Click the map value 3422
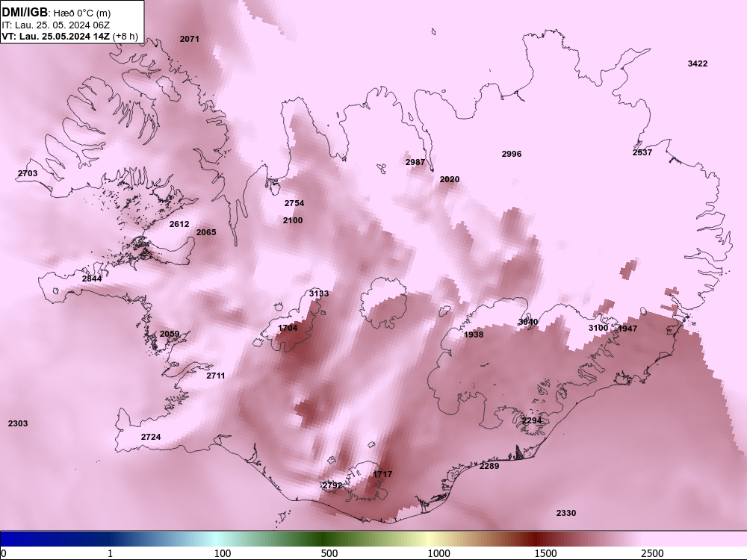Viewport: 747px width, 560px height. (x=698, y=63)
